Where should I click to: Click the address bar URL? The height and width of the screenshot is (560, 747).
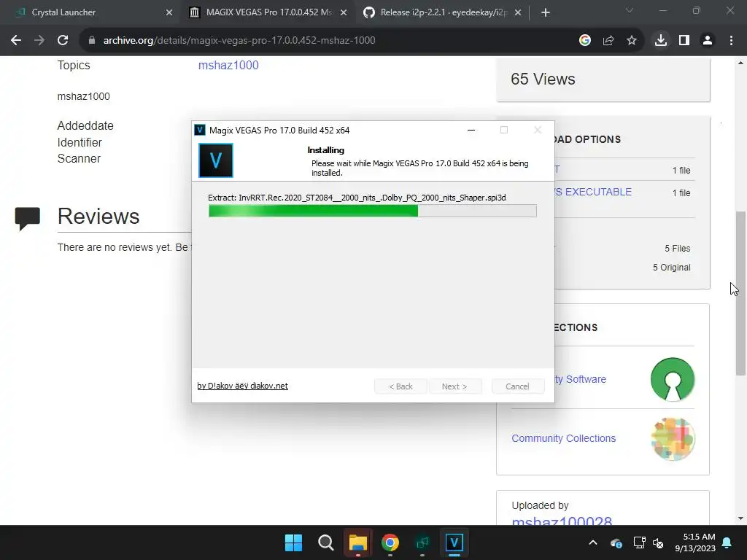point(239,41)
